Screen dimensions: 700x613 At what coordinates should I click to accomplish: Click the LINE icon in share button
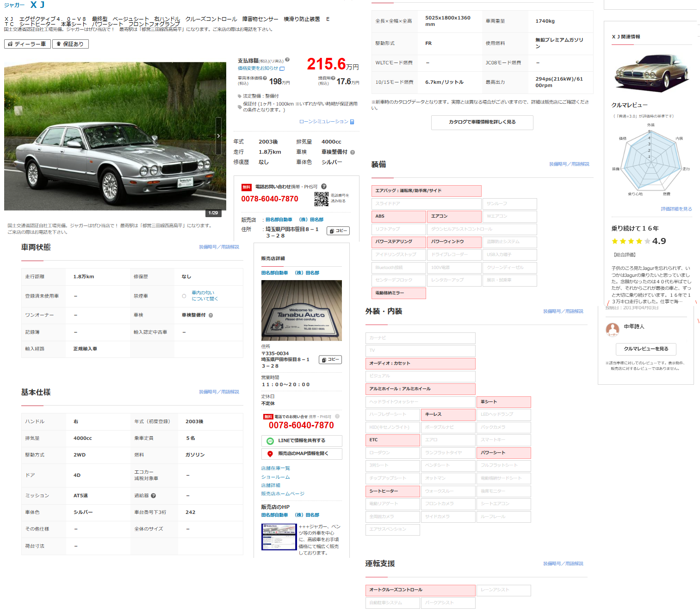(270, 441)
